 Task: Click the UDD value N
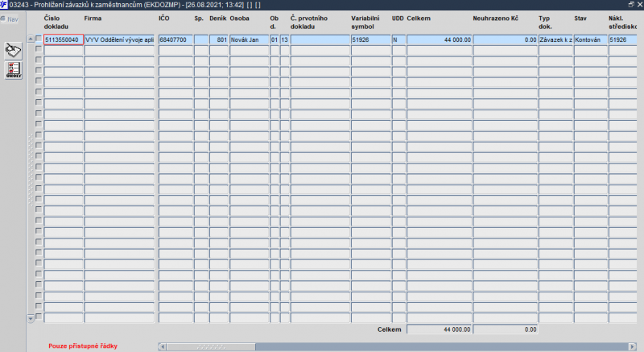(398, 39)
